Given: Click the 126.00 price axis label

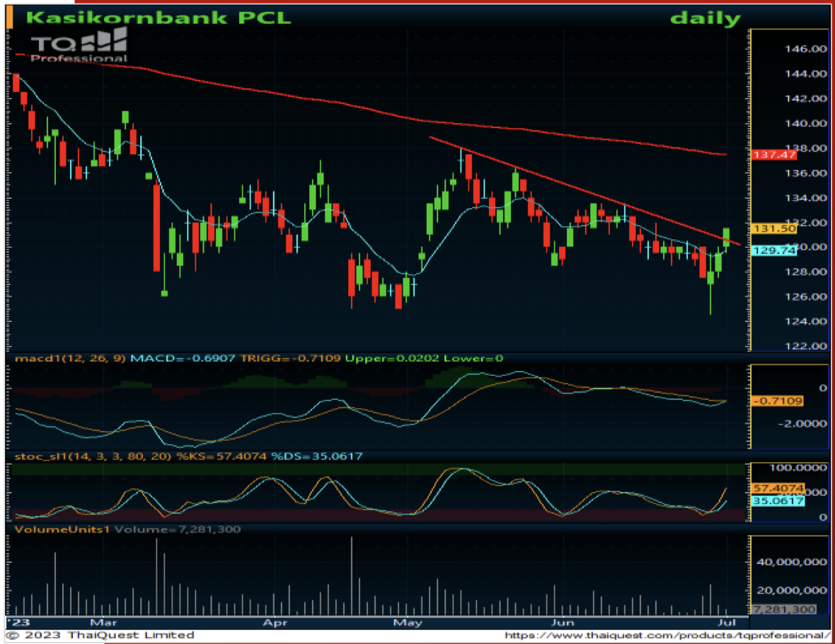Looking at the screenshot, I should point(806,297).
